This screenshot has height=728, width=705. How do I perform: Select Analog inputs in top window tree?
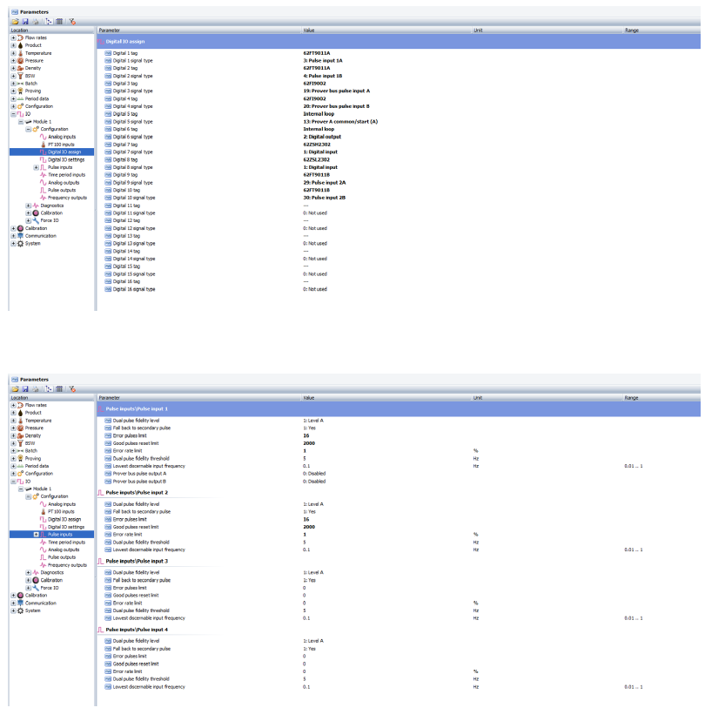click(62, 137)
